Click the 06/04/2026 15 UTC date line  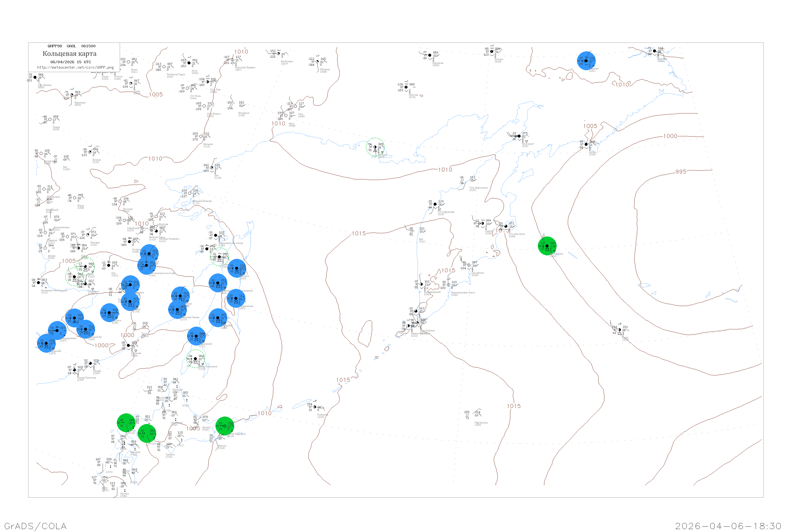pos(70,62)
